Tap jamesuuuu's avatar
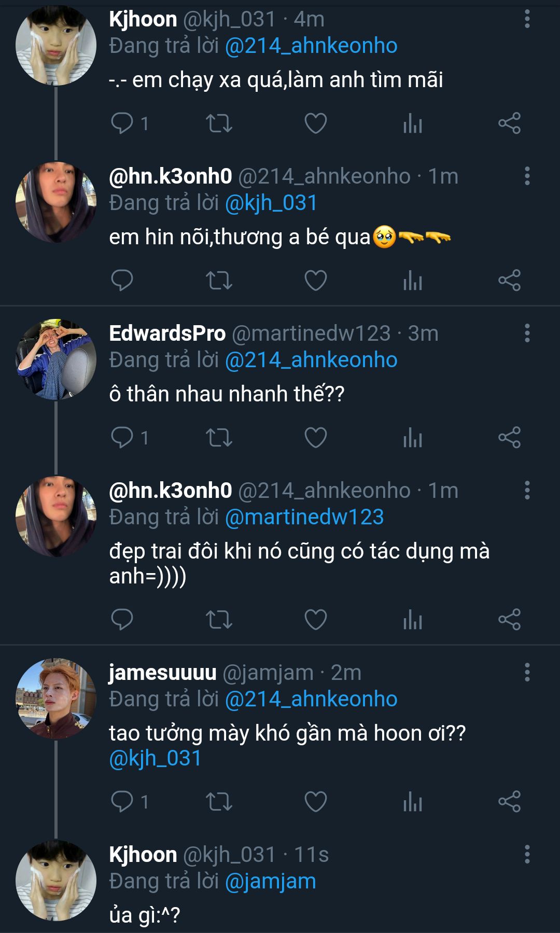The width and height of the screenshot is (560, 933). [56, 699]
